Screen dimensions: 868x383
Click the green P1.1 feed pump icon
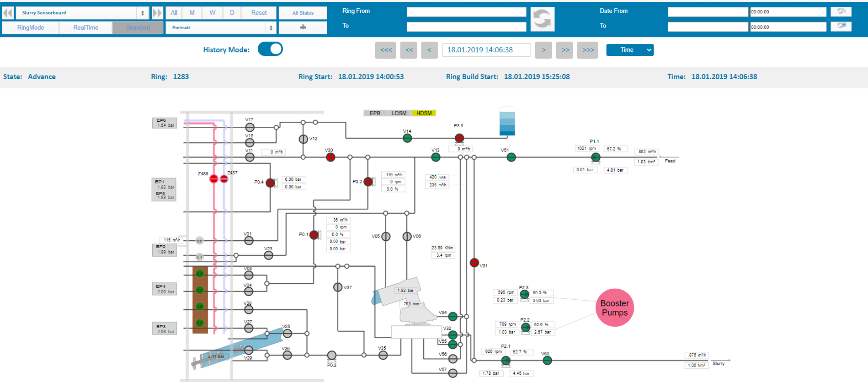pyautogui.click(x=595, y=158)
